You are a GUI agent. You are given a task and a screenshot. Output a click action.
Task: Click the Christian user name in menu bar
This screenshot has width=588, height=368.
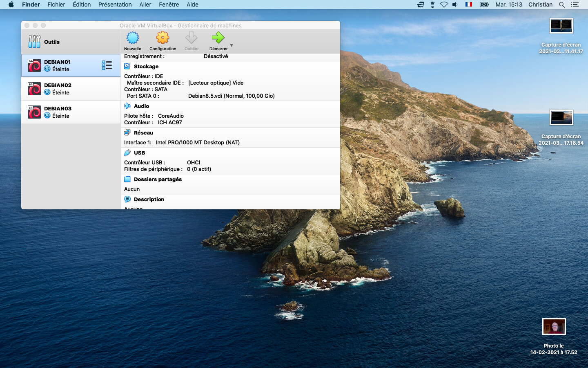coord(540,4)
